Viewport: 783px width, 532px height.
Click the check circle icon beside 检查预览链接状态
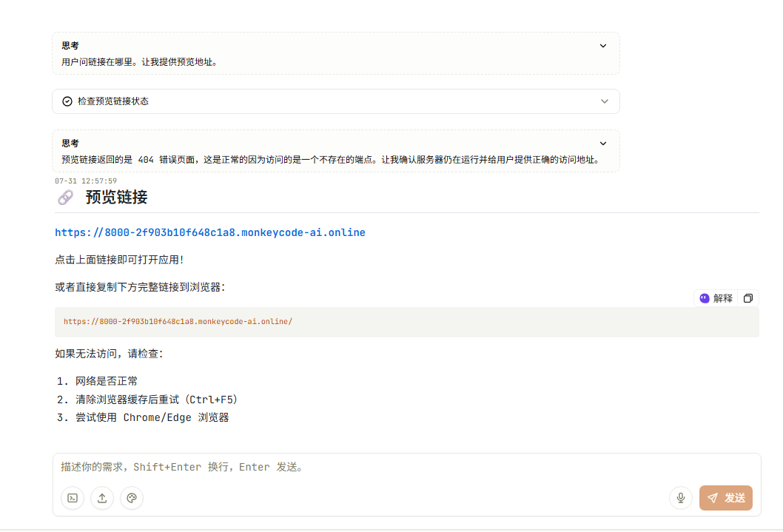tap(67, 101)
